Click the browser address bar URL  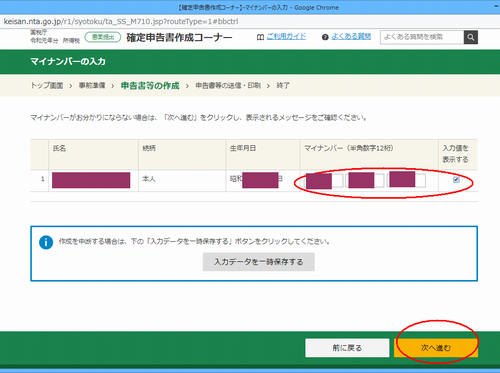coord(121,22)
